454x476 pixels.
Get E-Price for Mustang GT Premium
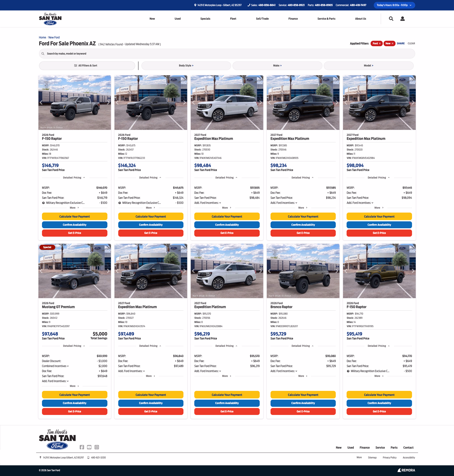[74, 411]
